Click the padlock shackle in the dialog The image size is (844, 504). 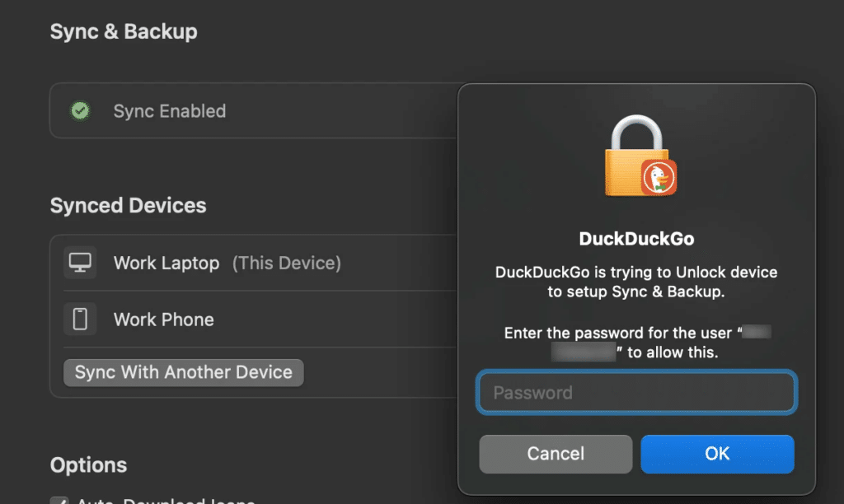pos(636,133)
